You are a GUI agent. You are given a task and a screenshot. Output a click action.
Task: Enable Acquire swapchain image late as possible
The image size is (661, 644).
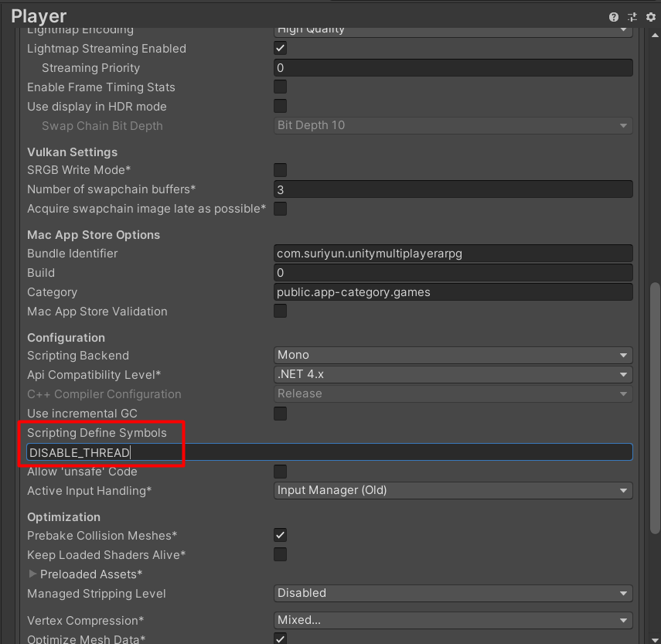point(280,208)
